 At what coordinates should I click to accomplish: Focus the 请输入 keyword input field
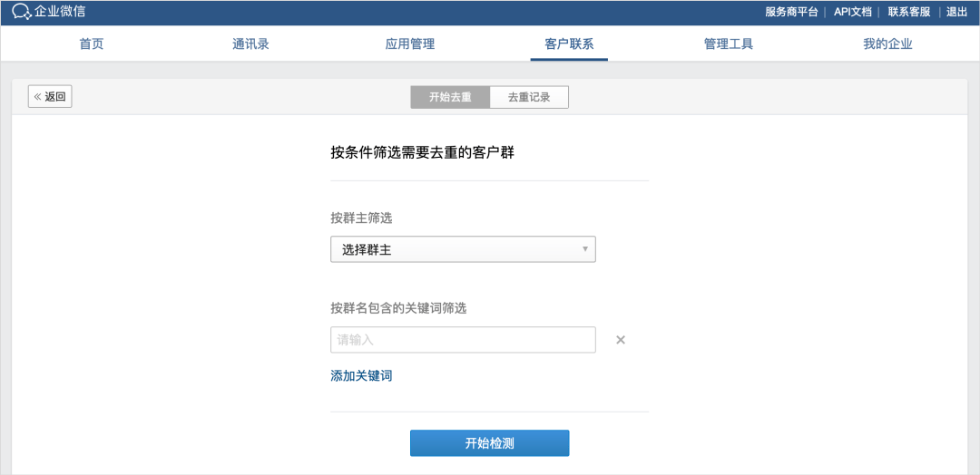pyautogui.click(x=463, y=340)
